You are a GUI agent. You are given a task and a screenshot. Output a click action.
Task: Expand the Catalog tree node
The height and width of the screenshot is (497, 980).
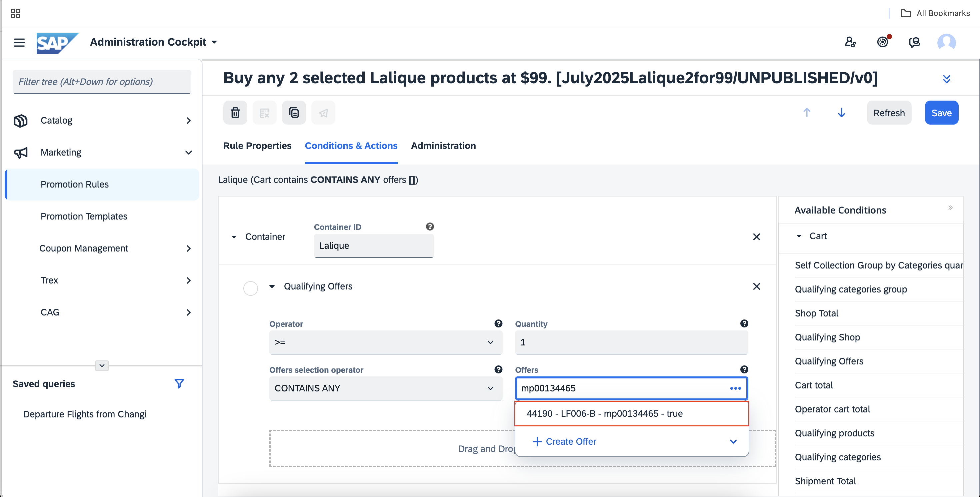(x=188, y=121)
